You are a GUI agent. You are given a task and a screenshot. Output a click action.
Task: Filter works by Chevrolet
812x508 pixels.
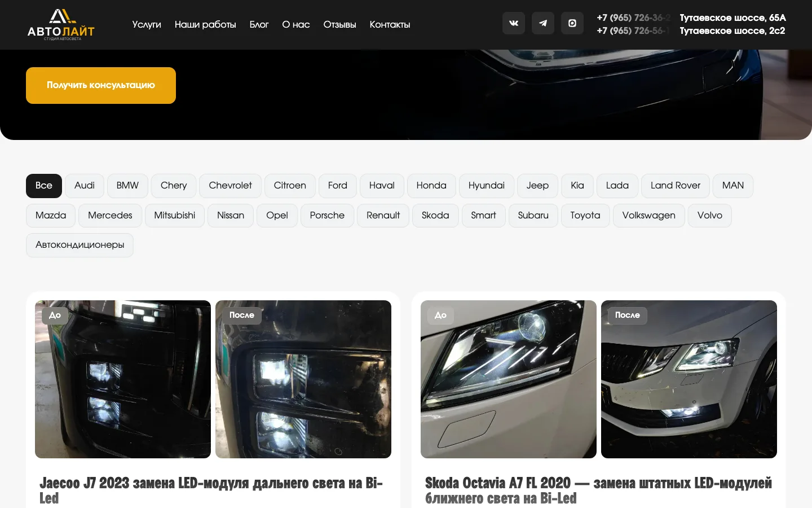(230, 186)
